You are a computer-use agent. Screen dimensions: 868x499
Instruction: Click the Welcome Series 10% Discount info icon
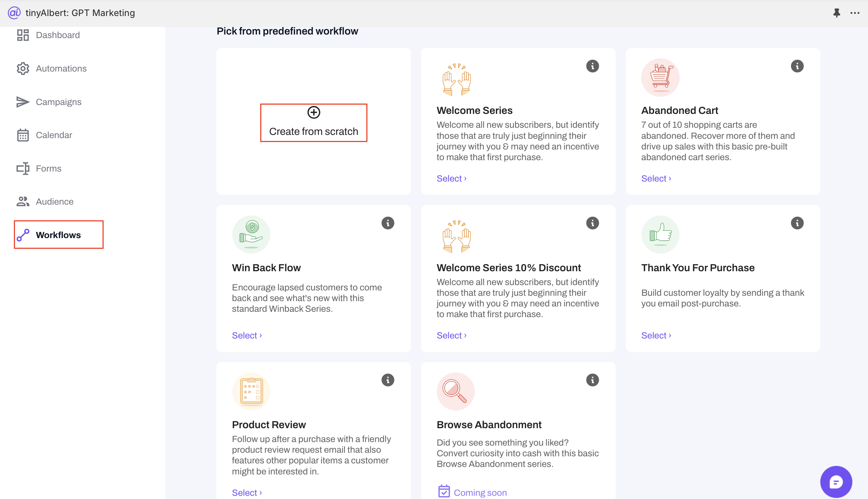tap(592, 223)
